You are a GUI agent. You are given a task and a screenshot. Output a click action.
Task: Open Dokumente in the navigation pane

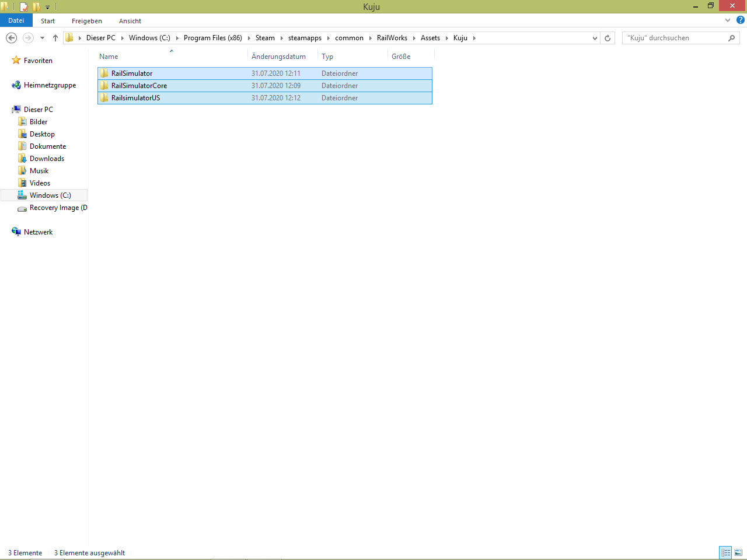point(48,146)
